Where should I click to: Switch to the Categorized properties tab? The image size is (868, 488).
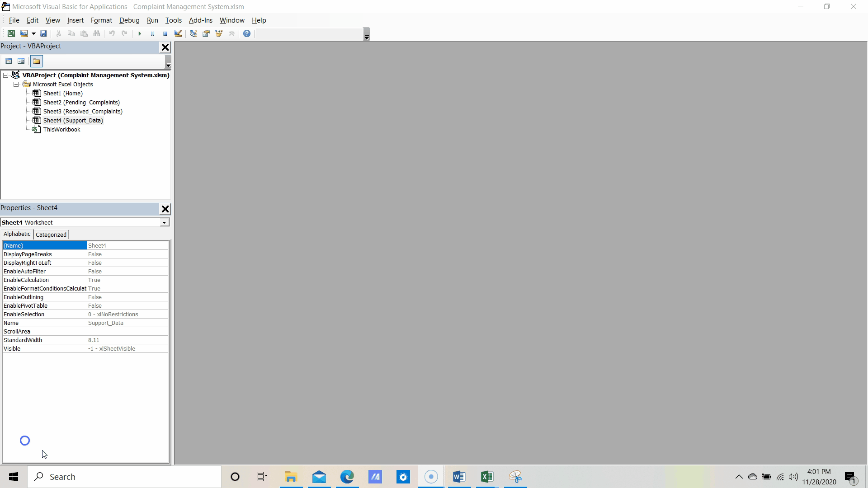tap(51, 235)
